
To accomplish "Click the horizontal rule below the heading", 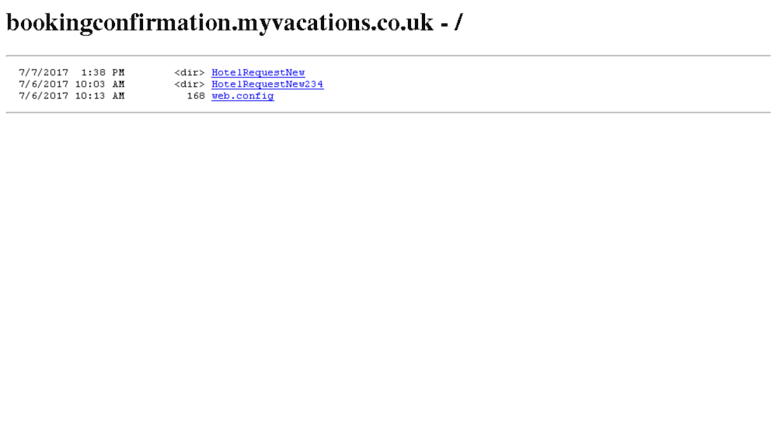I will [x=388, y=55].
